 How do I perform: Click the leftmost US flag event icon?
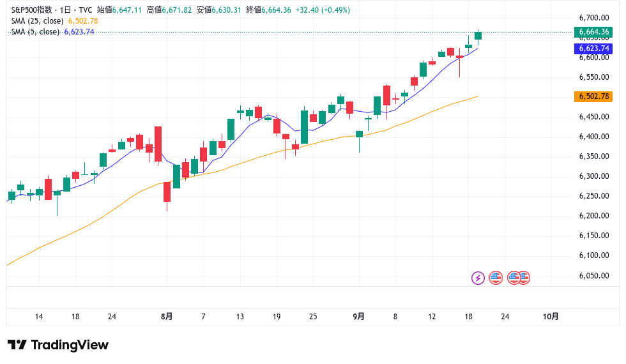point(496,278)
